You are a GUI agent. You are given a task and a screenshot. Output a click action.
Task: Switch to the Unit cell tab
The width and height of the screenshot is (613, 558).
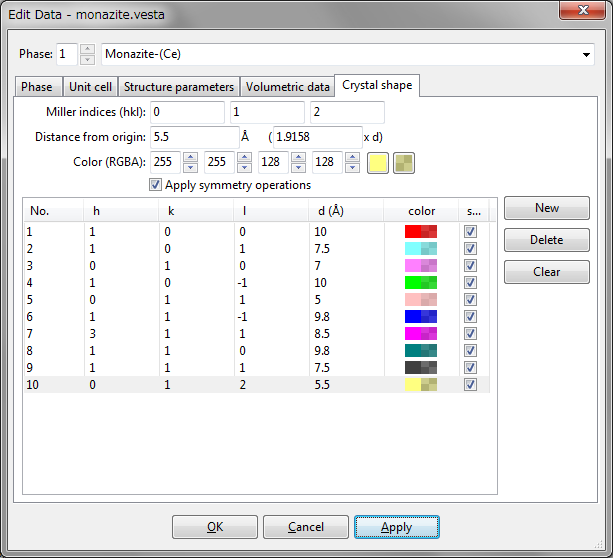coord(91,87)
